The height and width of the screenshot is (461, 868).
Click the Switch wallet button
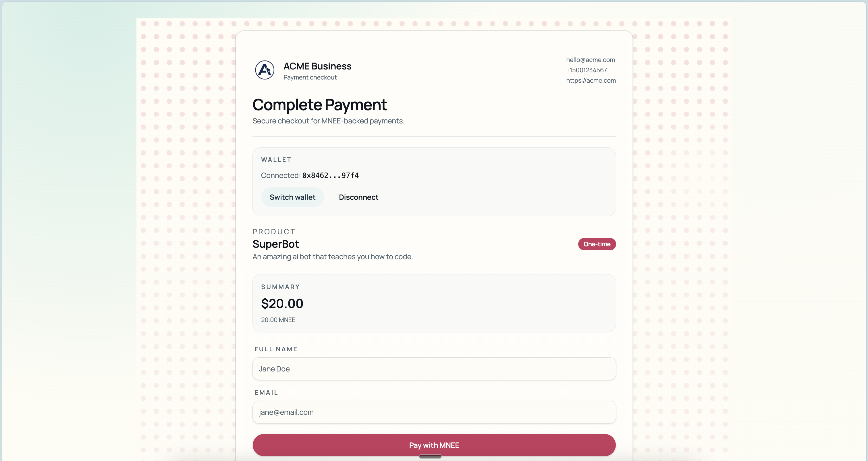(x=292, y=197)
